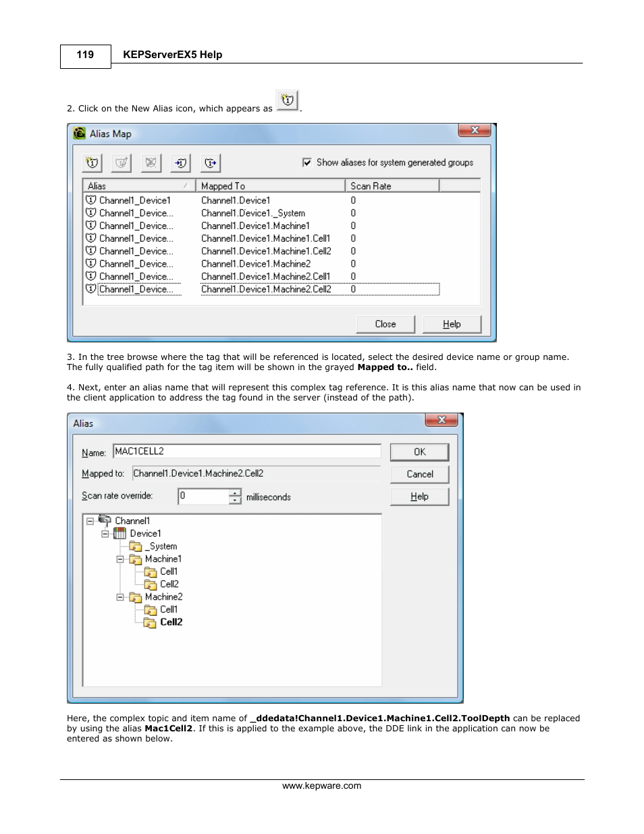Click the Channel1.Device1._System mapped path
This screenshot has width=644, height=834.
tap(253, 213)
